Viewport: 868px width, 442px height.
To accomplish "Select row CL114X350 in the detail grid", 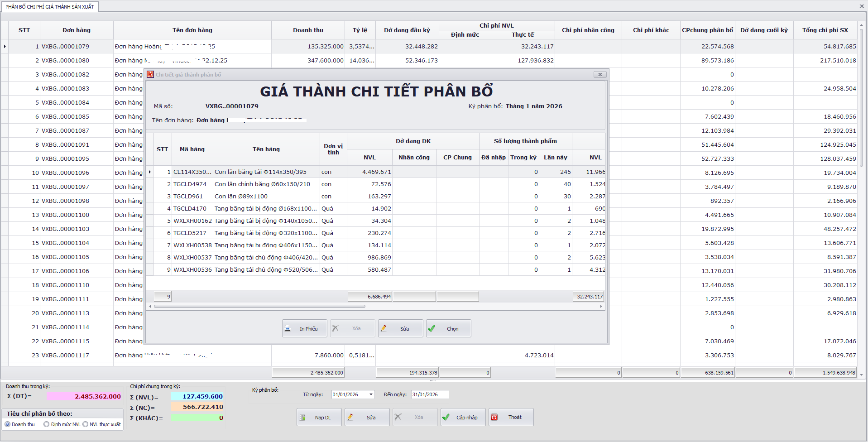I will point(375,172).
